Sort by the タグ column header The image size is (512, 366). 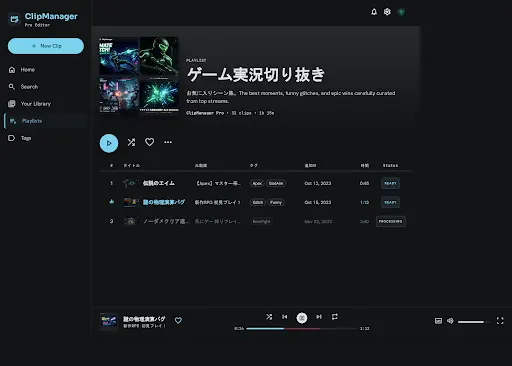pyautogui.click(x=254, y=165)
